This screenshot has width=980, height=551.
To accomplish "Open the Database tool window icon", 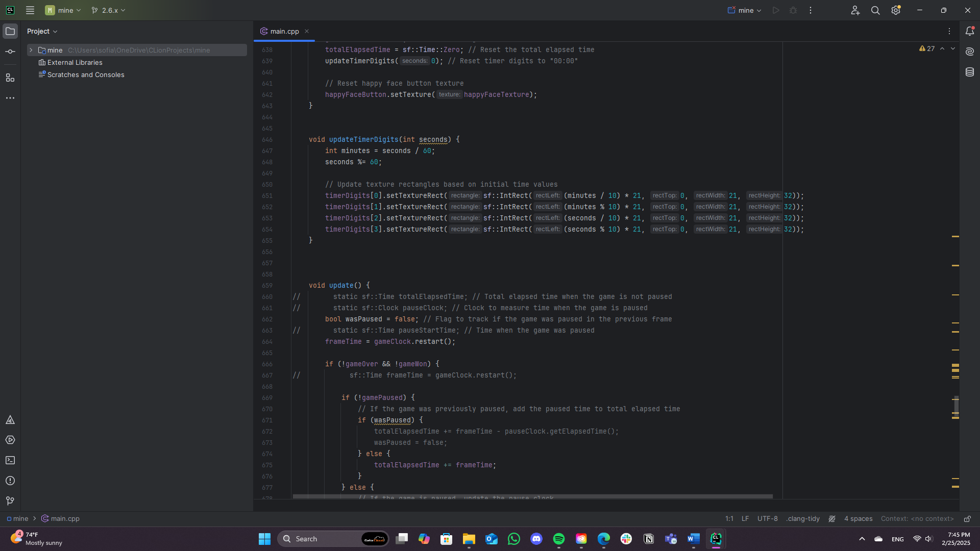I will (970, 72).
